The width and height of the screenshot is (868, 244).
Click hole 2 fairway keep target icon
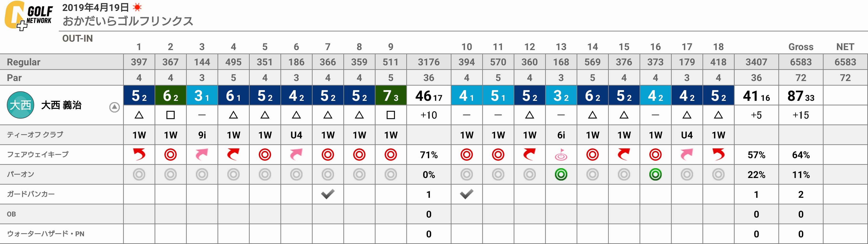click(170, 154)
